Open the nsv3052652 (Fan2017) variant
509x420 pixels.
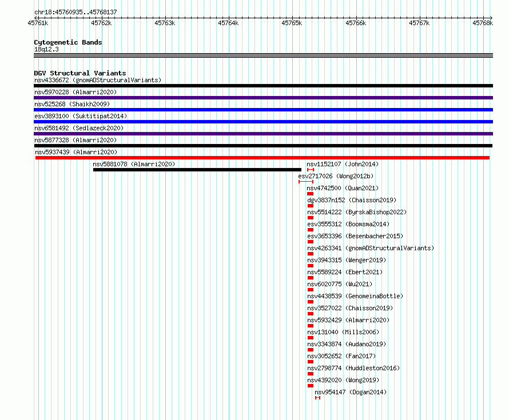[x=341, y=356]
